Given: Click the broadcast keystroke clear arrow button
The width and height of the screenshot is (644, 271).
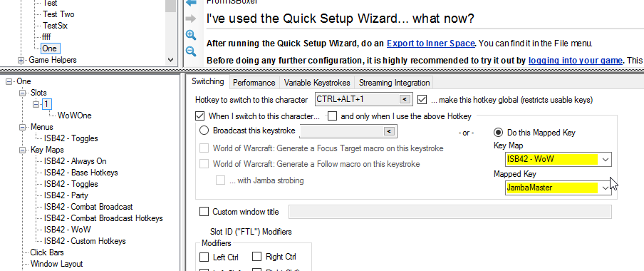Looking at the screenshot, I should pos(388,131).
